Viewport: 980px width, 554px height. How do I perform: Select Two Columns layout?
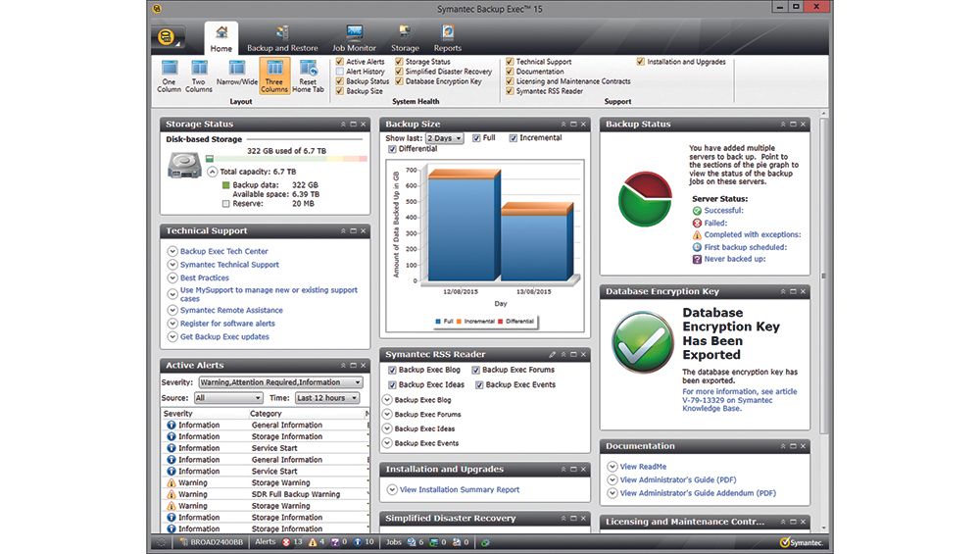pos(199,76)
